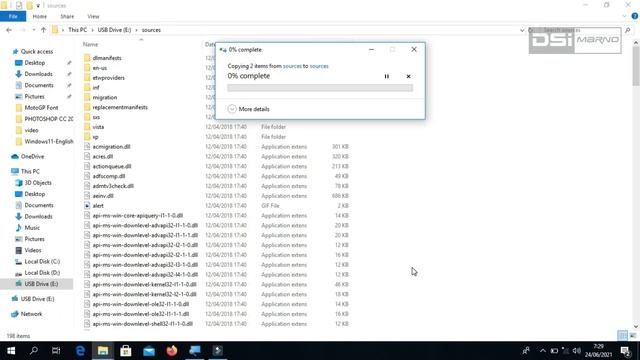Screen dimensions: 640x360
Task: Open taskbar Search magnifier
Action: pyautogui.click(x=34, y=351)
